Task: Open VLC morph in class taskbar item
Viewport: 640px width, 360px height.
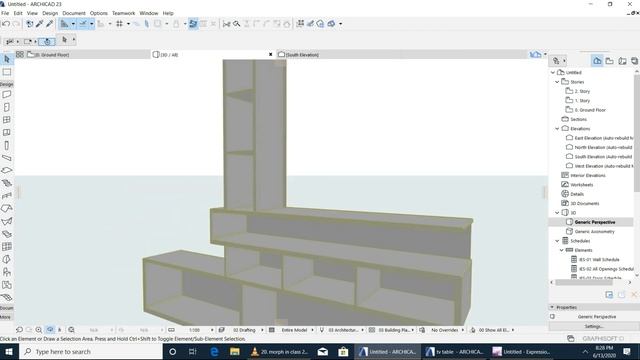Action: 279,352
